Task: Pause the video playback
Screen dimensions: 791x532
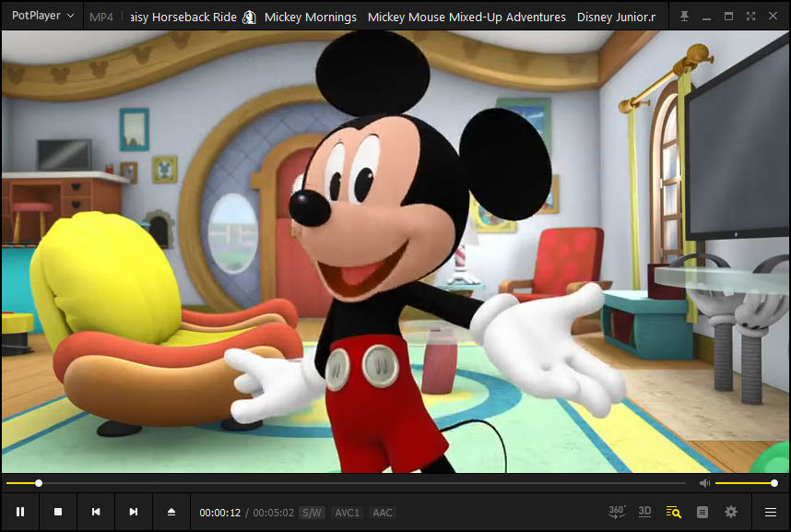Action: [20, 512]
